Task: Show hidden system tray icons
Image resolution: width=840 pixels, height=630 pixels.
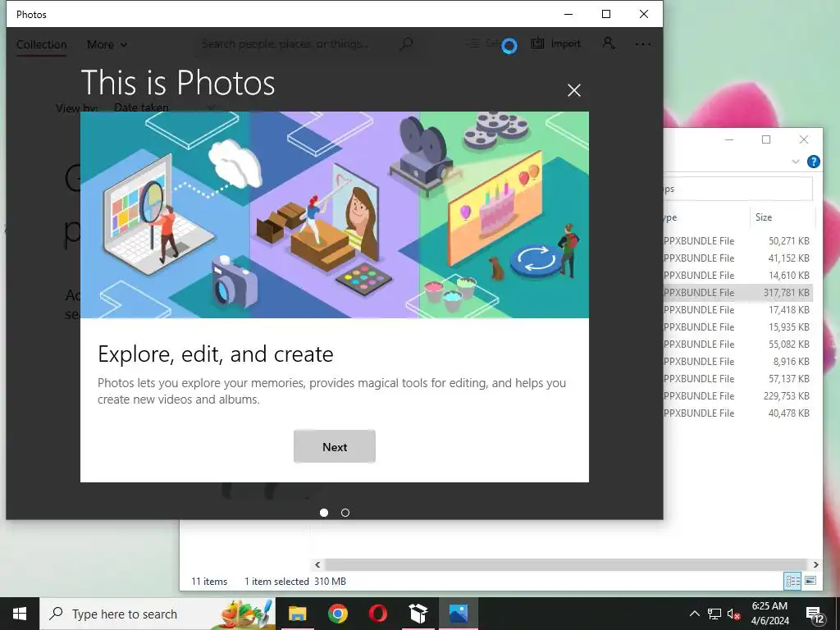Action: (694, 614)
